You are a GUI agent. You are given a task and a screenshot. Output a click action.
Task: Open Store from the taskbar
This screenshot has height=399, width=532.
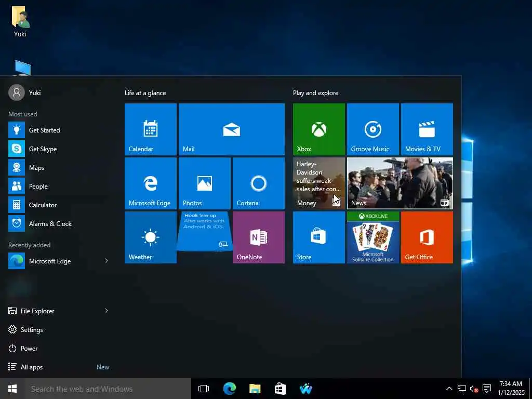pyautogui.click(x=280, y=389)
